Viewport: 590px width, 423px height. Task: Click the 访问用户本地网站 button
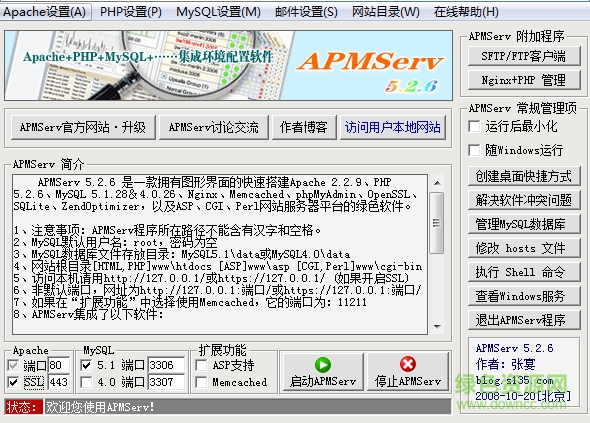[392, 127]
